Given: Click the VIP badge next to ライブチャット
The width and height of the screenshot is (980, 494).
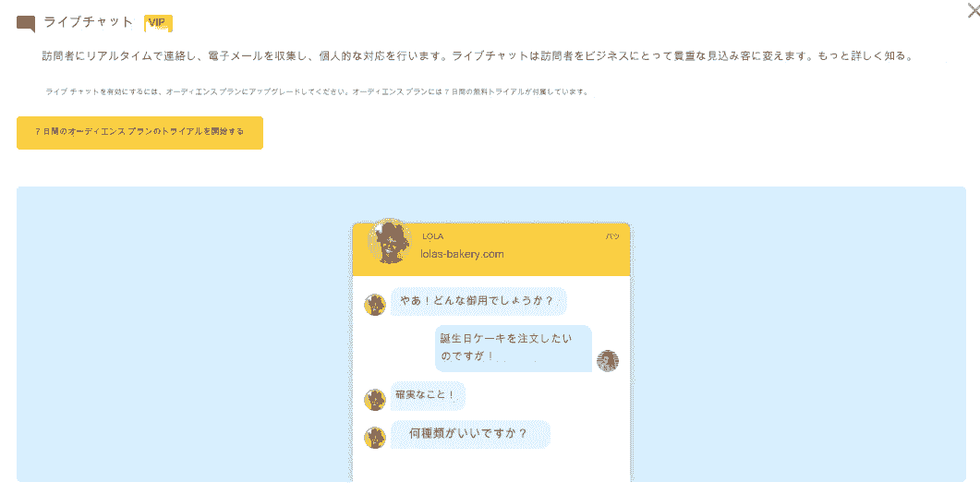Looking at the screenshot, I should coord(158,23).
